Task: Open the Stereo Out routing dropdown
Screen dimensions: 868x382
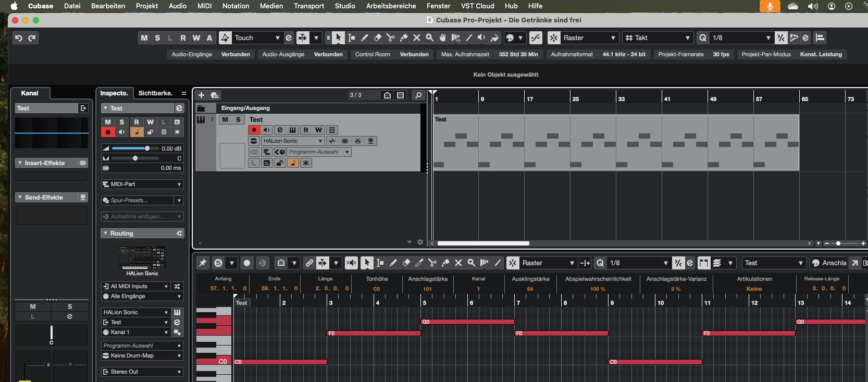Action: pyautogui.click(x=142, y=372)
